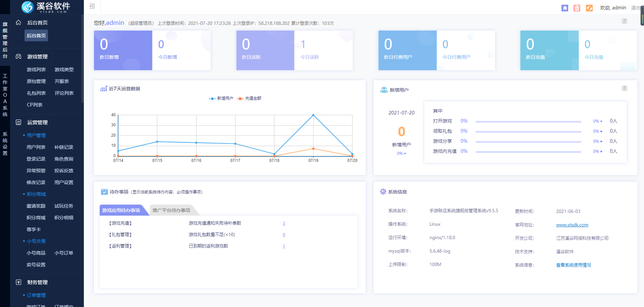
Task: Switch to 推广平台待办事项 tab
Action: [171, 210]
